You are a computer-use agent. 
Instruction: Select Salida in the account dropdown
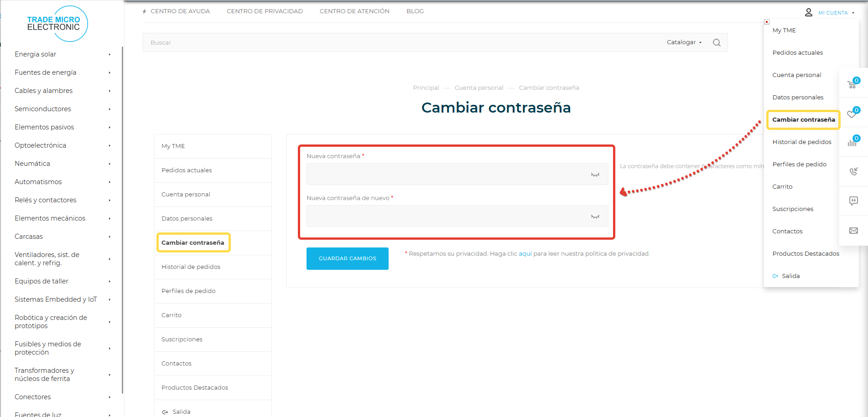(x=790, y=276)
